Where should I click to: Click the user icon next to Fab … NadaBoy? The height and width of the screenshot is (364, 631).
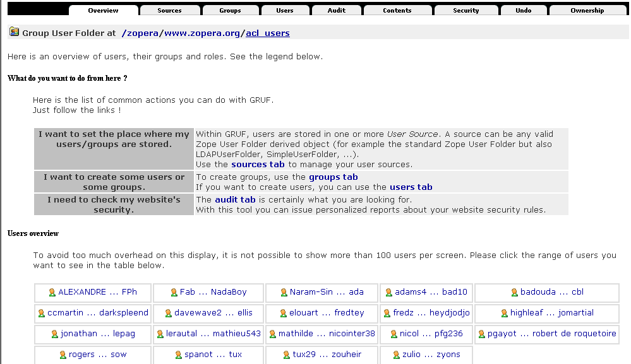[173, 292]
